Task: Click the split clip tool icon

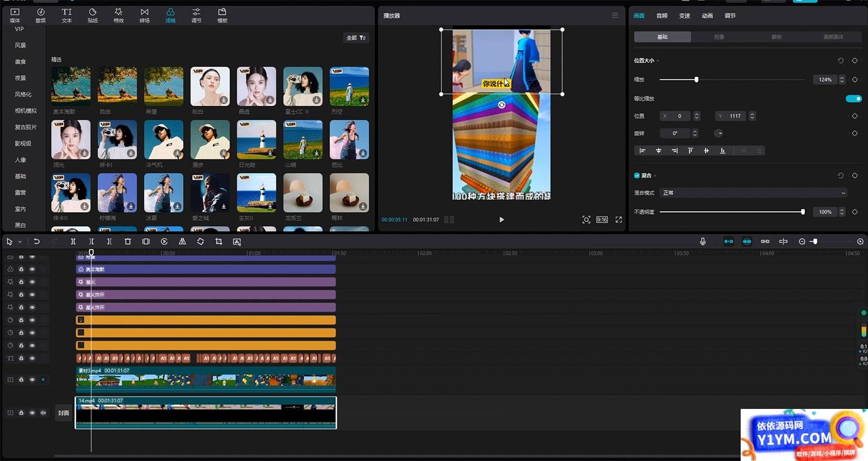Action: (x=73, y=241)
